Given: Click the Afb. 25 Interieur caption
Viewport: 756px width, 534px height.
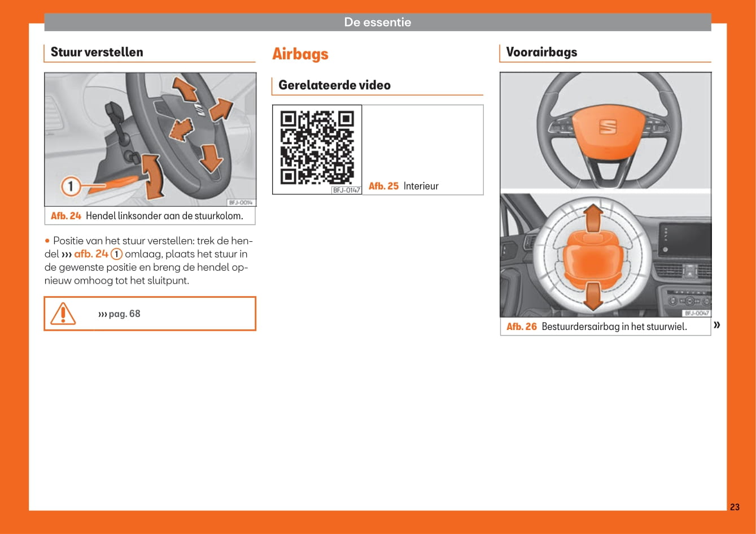Looking at the screenshot, I should point(403,186).
